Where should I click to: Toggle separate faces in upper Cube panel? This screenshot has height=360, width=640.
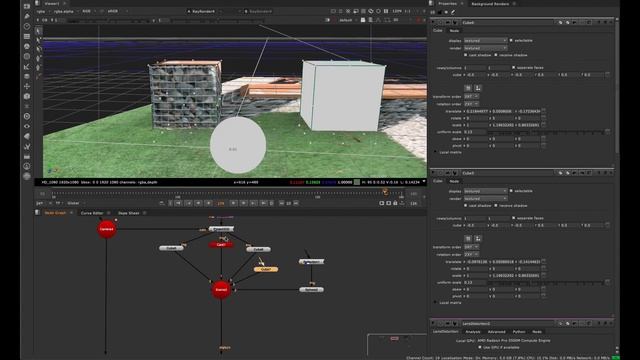pos(513,67)
